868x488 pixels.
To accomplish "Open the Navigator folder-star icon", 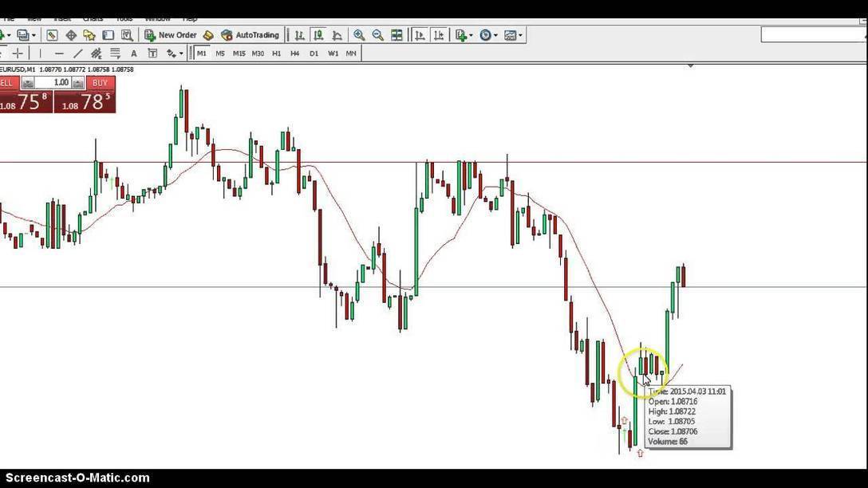I will point(89,35).
